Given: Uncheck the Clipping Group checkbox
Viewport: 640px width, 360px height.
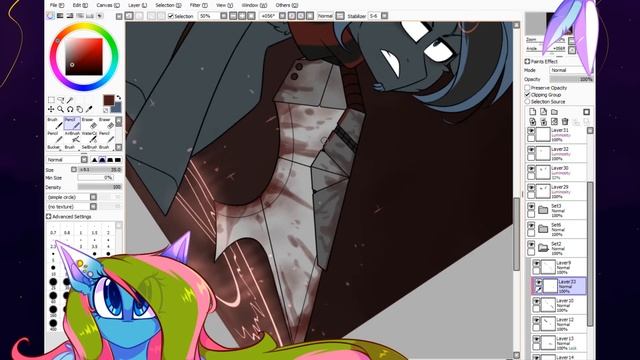Looking at the screenshot, I should (x=527, y=94).
